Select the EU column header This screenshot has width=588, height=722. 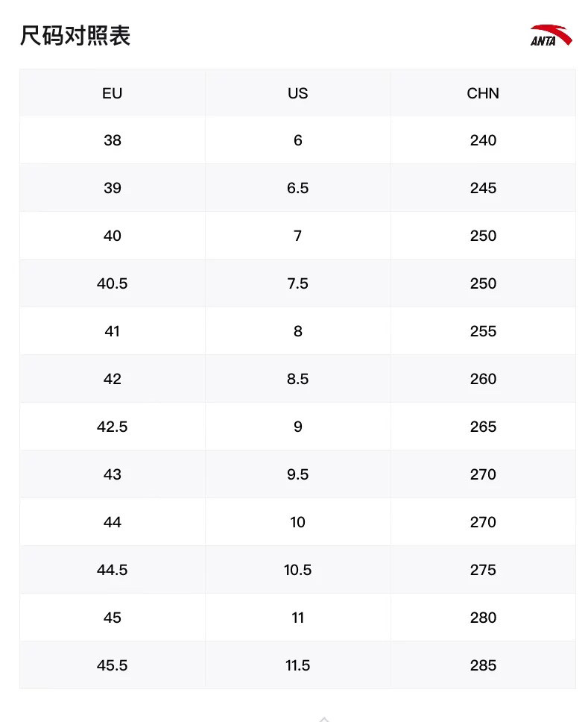click(113, 93)
